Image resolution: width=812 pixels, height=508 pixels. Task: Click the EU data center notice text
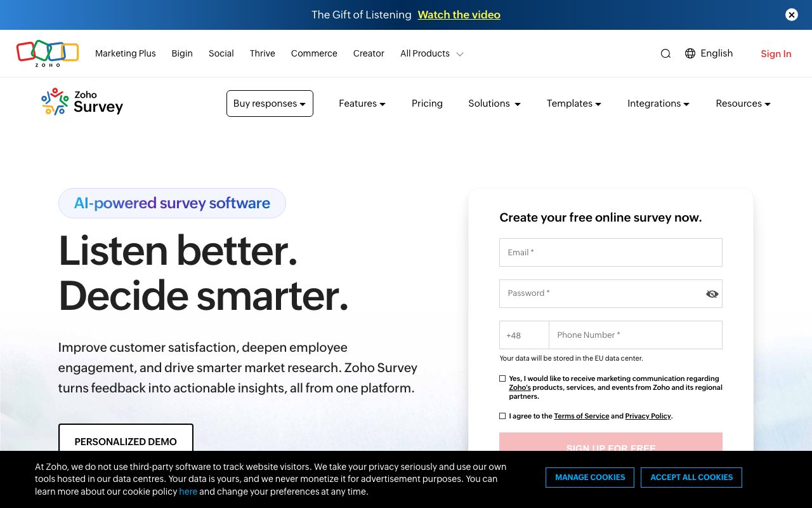pos(571,358)
